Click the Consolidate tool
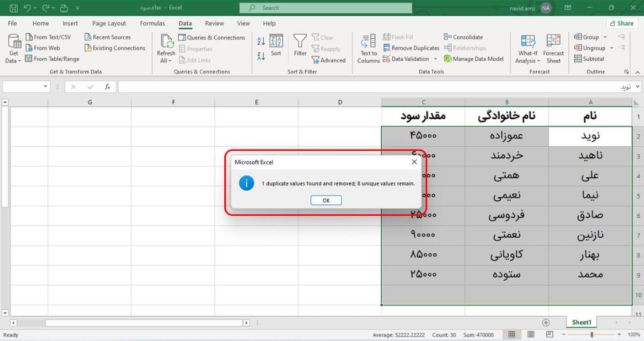Image resolution: width=644 pixels, height=341 pixels. tap(463, 37)
